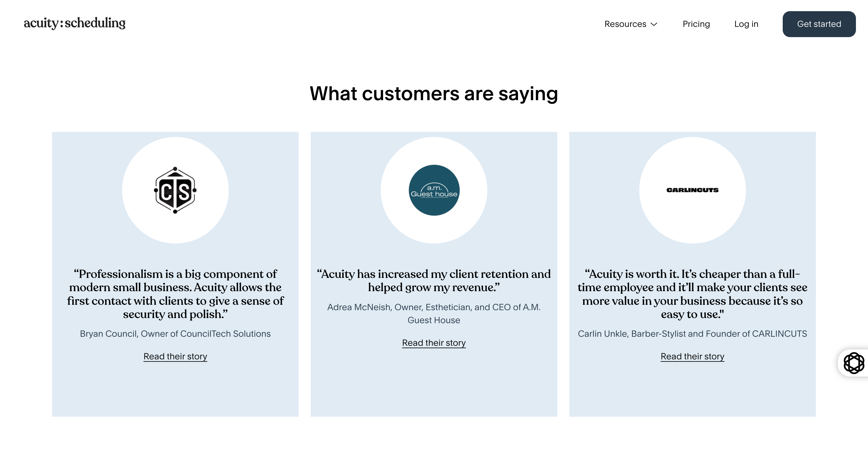
Task: Click the Professionalism quote text
Action: click(x=175, y=294)
